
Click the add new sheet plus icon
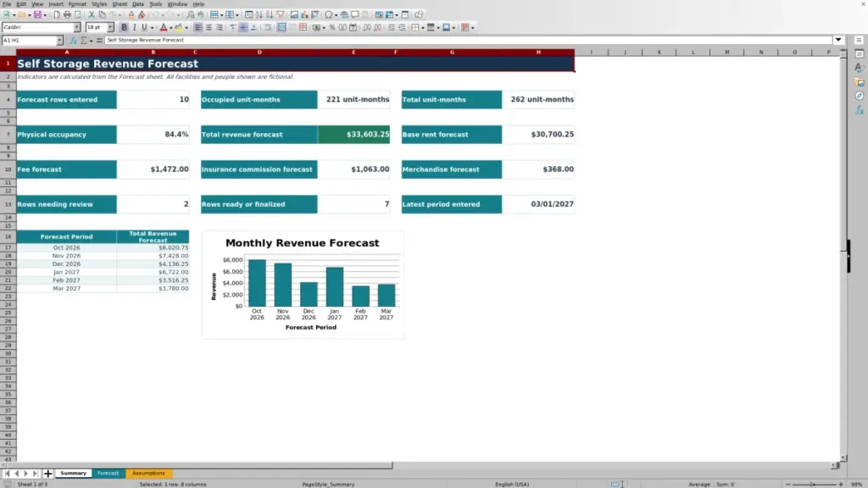48,474
